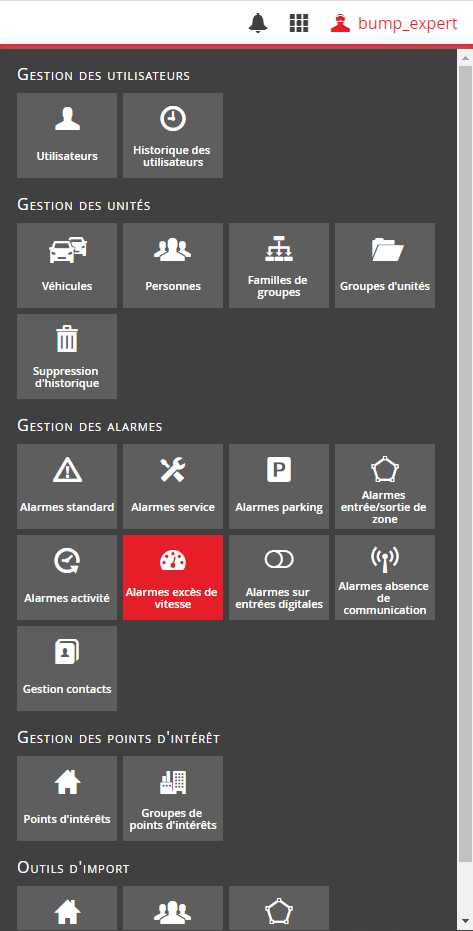473x931 pixels.
Task: Click the vertical scrollbar down arrow
Action: pyautogui.click(x=465, y=922)
